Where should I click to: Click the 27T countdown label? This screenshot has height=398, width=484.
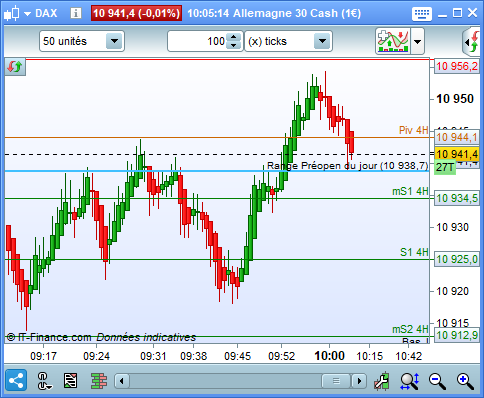click(445, 167)
